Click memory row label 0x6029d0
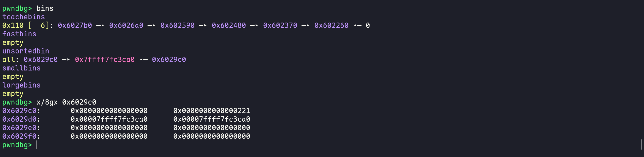 (x=19, y=119)
